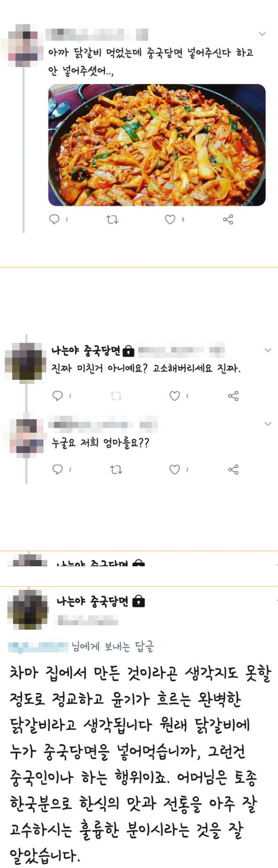Open the dakgalbi tweet's chevron menu
The image size is (278, 868).
coord(262,34)
